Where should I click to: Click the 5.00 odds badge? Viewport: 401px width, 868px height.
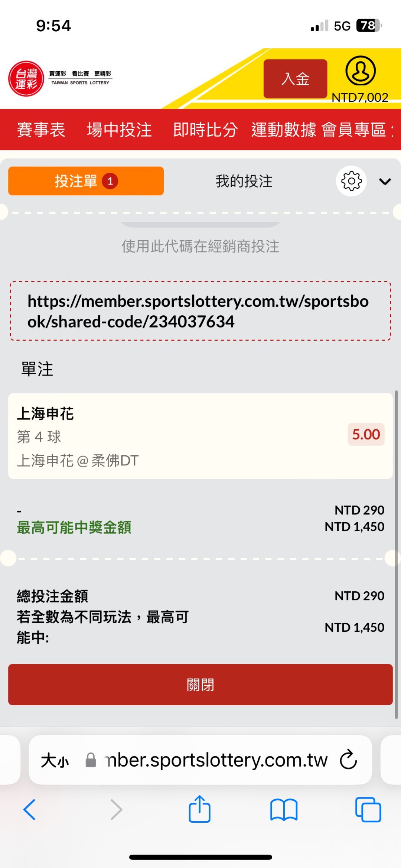(x=366, y=435)
